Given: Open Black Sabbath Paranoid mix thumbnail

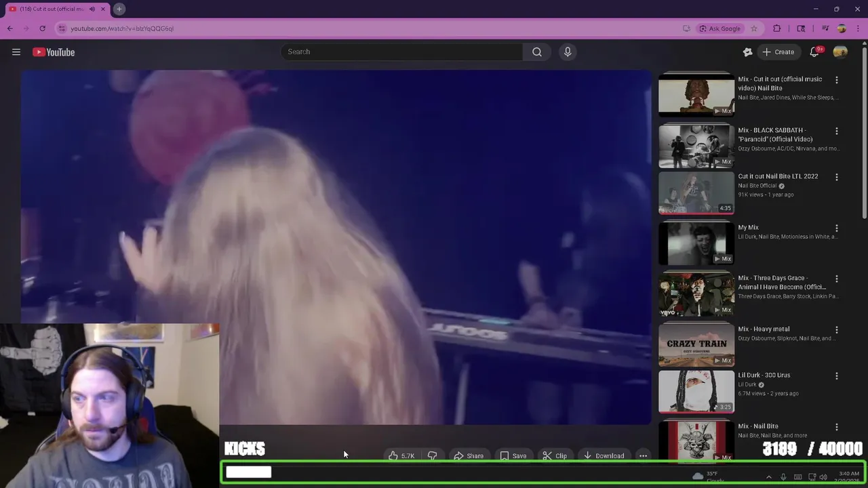Looking at the screenshot, I should coord(696,146).
